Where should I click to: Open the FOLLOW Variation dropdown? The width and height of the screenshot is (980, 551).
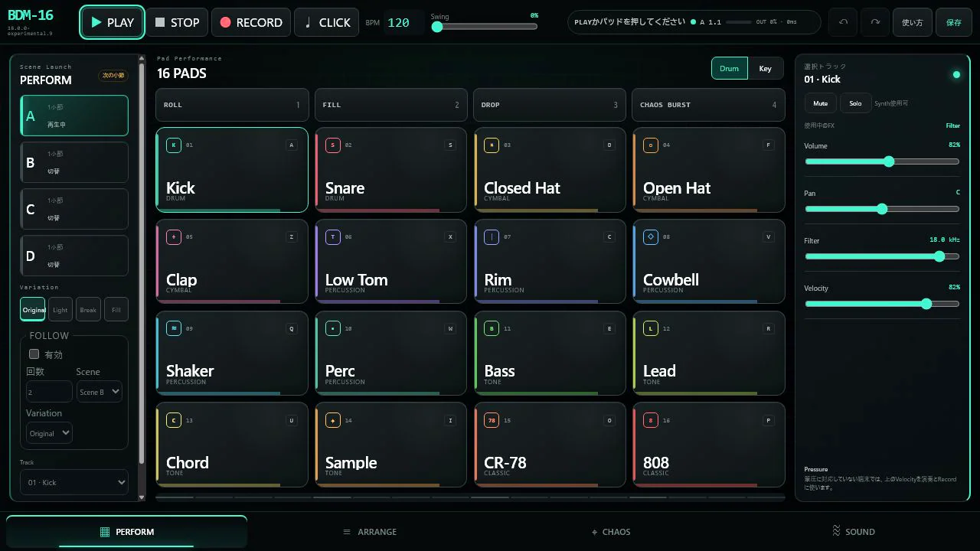(49, 433)
